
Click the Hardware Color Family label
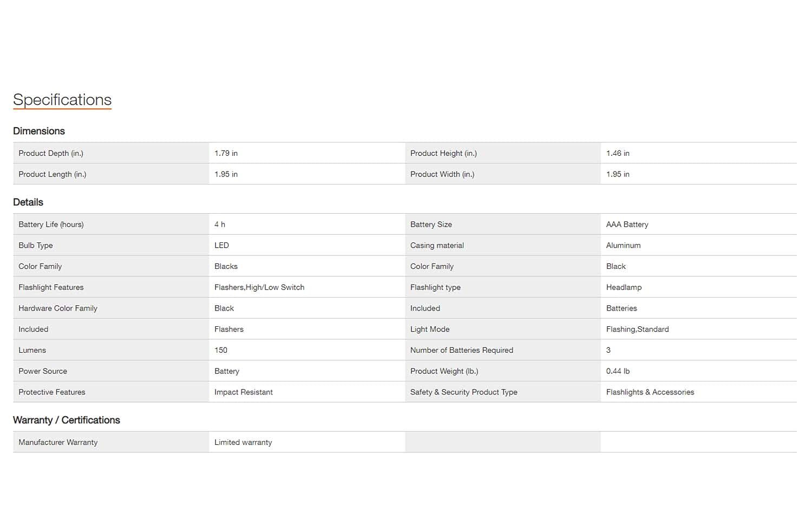pos(58,308)
